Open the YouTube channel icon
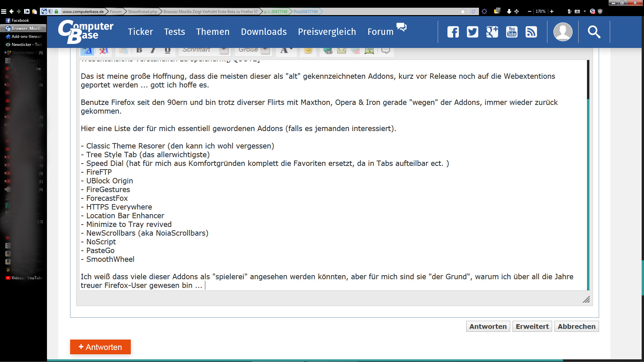The image size is (644, 362). (512, 32)
